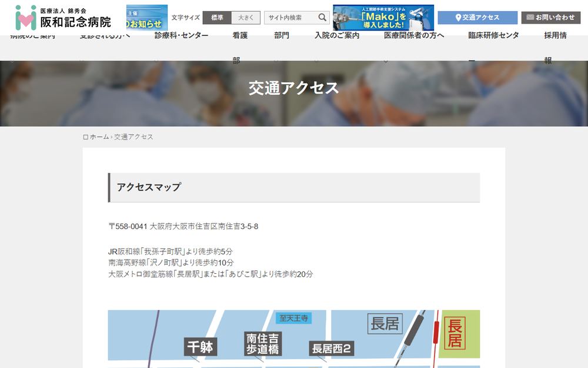This screenshot has height=368, width=588.
Task: Click the red 長居 label on map
Action: 455,333
